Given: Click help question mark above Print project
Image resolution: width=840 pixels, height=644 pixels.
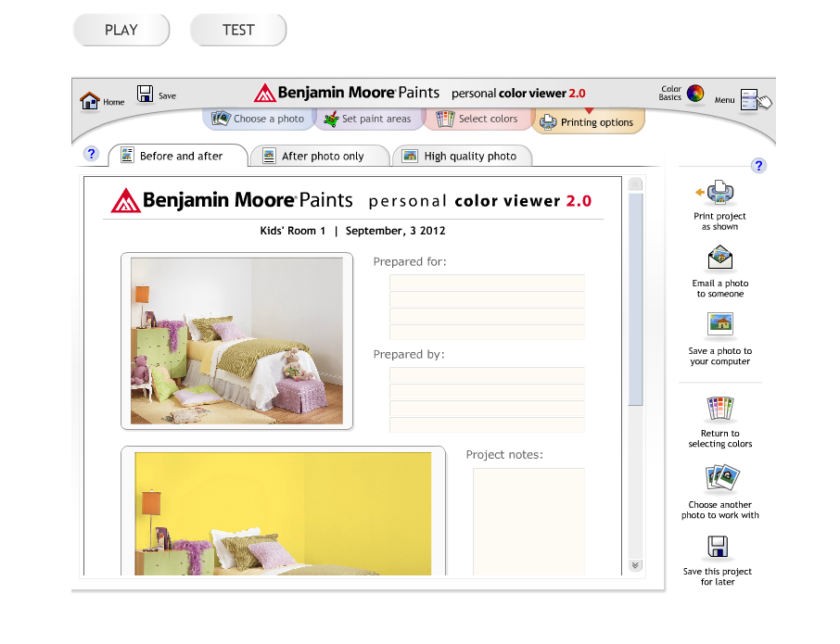Looking at the screenshot, I should 758,166.
